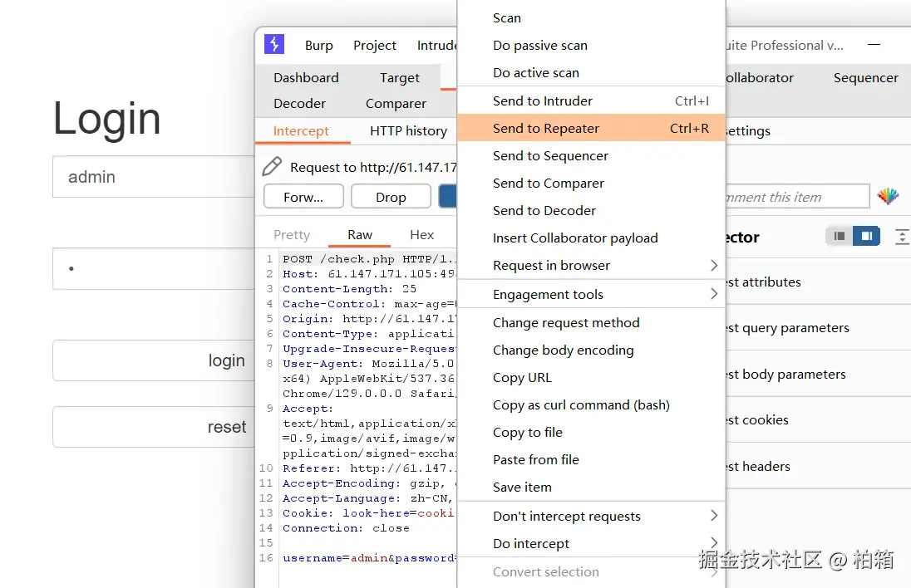The height and width of the screenshot is (588, 911).
Task: Switch to the Dashboard tab
Action: [x=306, y=78]
